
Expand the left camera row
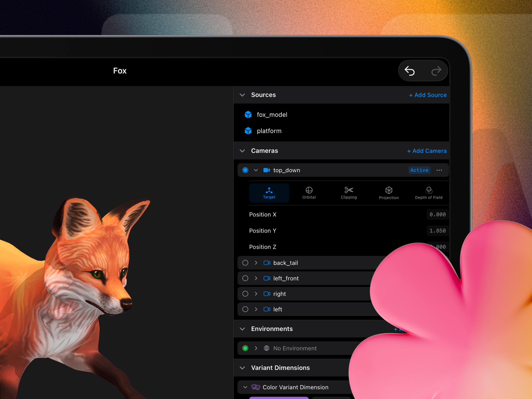[256, 309]
